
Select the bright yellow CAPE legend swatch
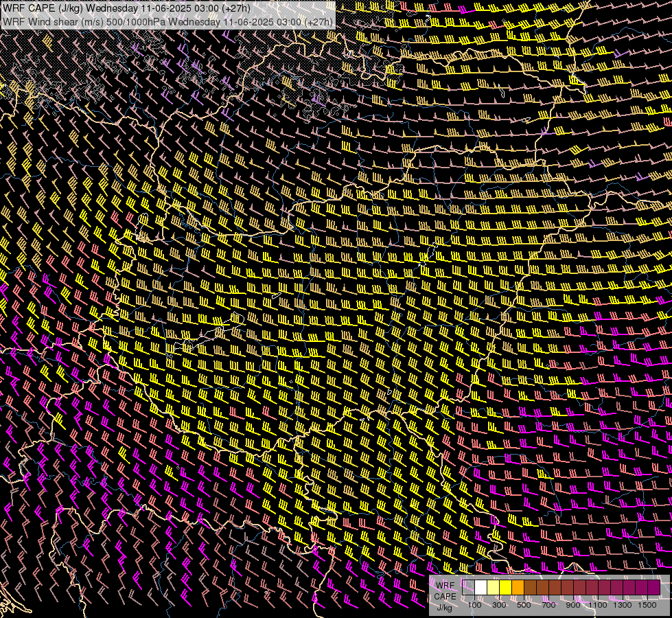506,588
